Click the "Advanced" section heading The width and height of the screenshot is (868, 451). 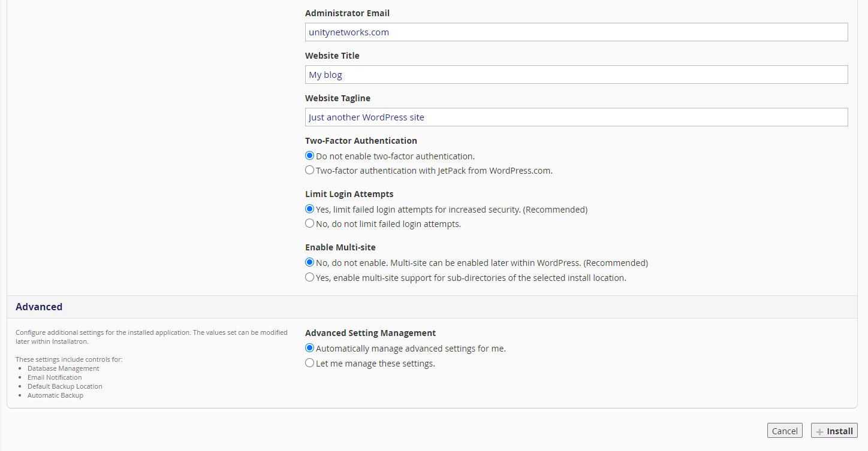click(39, 307)
